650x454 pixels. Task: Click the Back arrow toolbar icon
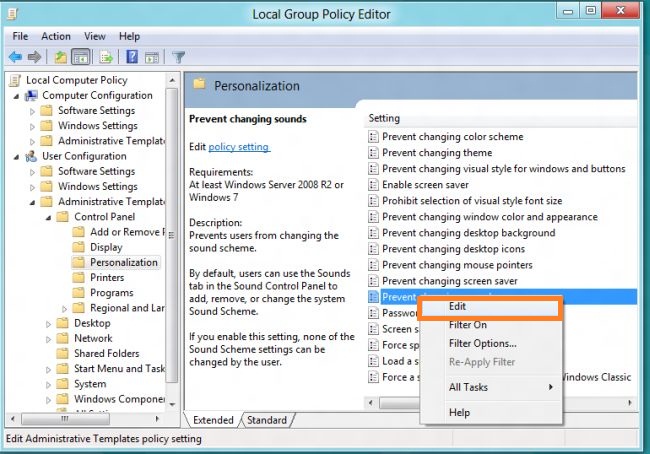[15, 57]
